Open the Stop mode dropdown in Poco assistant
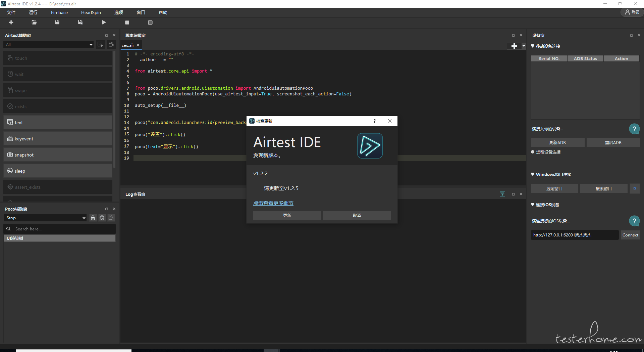Screen dimensions: 644x352 click(46, 218)
